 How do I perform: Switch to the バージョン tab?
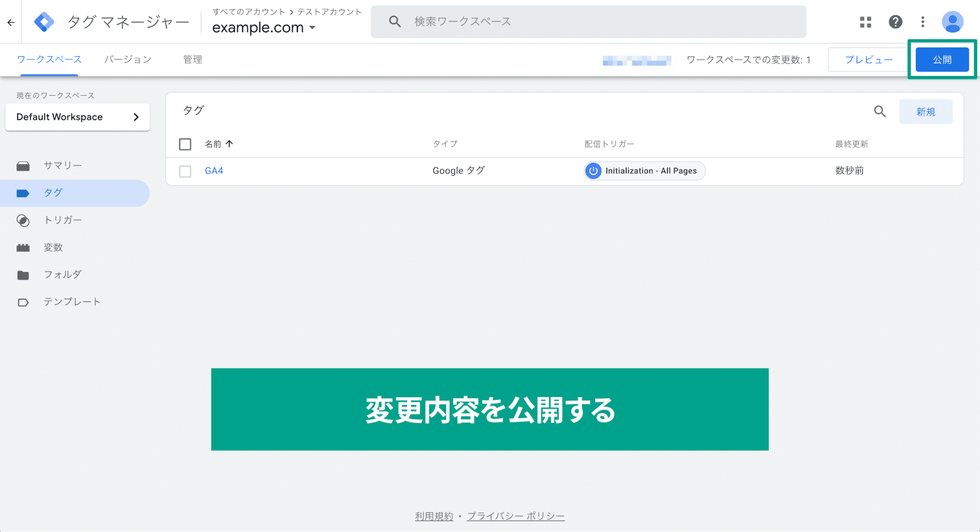point(127,59)
